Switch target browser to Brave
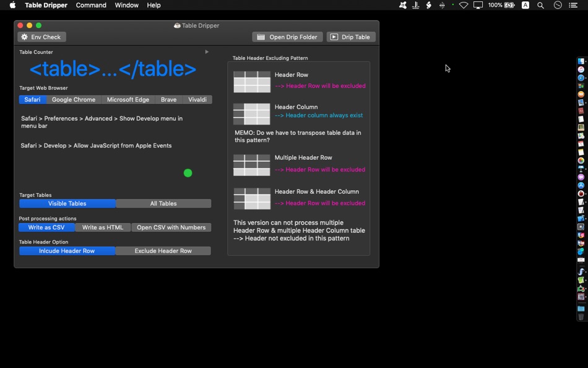The image size is (588, 368). tap(169, 100)
